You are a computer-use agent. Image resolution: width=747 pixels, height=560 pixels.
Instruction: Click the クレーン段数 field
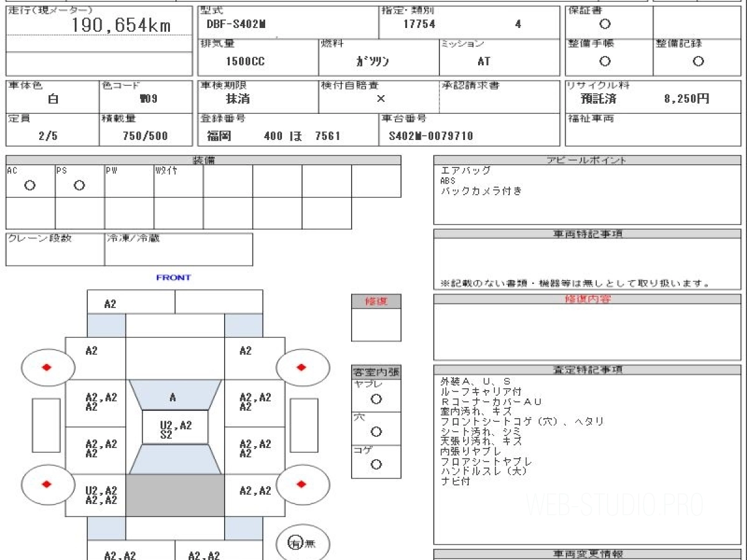tap(55, 250)
